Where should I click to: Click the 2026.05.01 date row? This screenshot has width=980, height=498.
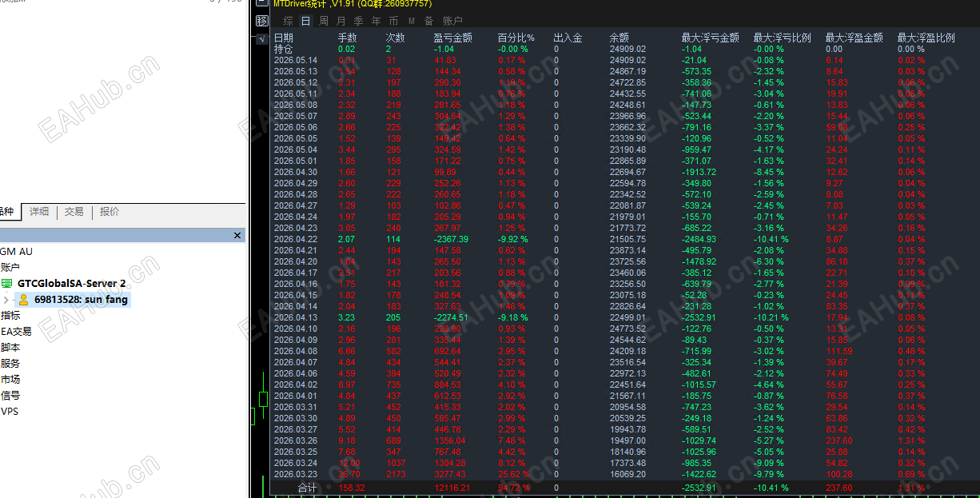tap(296, 161)
